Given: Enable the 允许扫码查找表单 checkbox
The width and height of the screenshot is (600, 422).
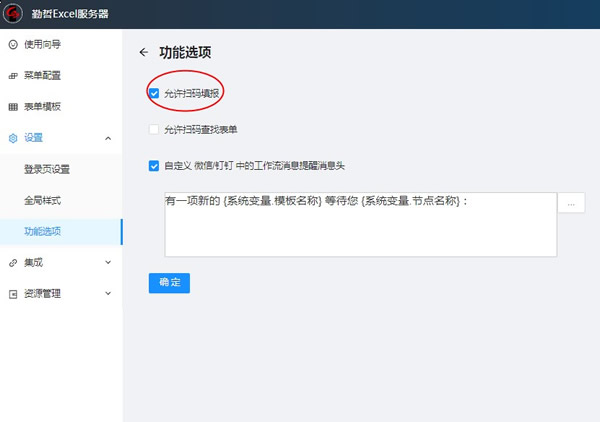Looking at the screenshot, I should [x=154, y=129].
